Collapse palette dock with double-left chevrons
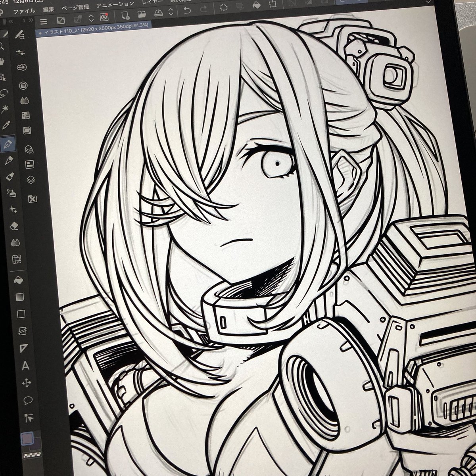The image size is (476, 476). (11, 21)
